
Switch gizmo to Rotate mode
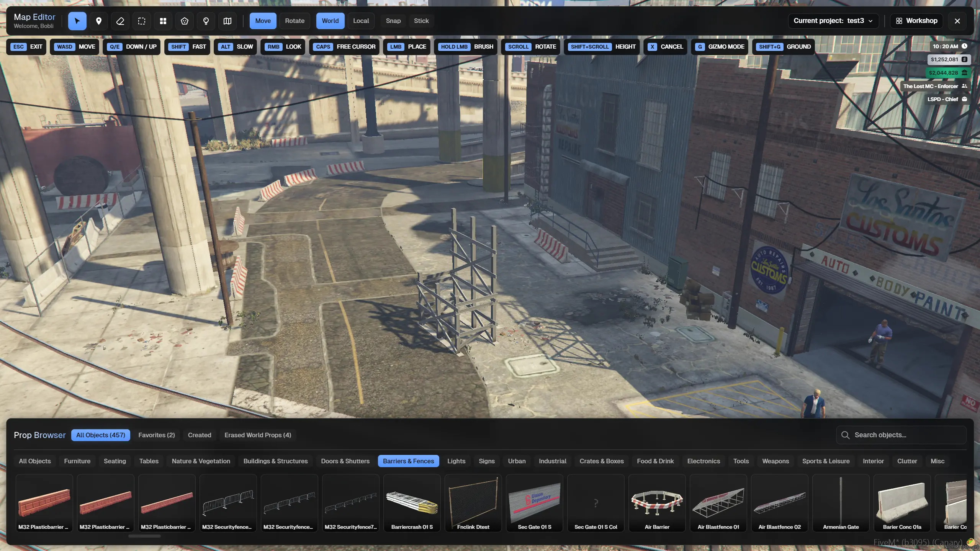294,21
